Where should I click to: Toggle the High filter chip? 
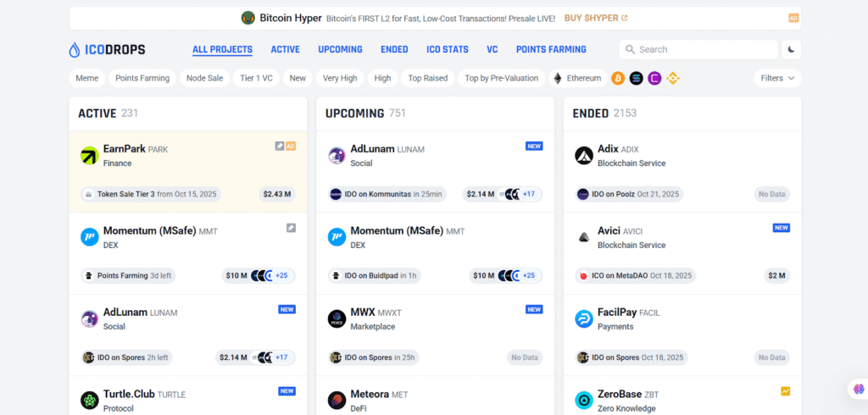coord(382,79)
